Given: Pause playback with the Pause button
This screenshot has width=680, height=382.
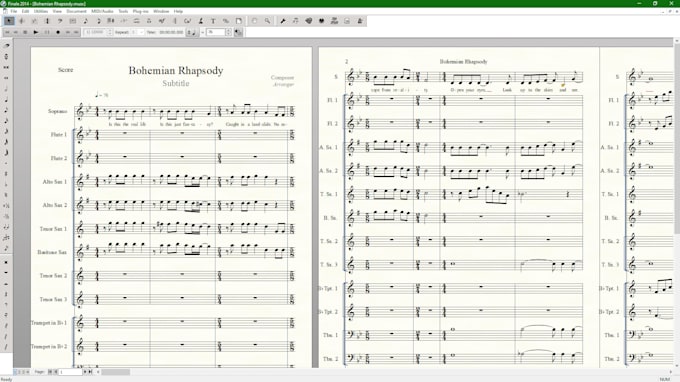Looking at the screenshot, I should point(47,32).
